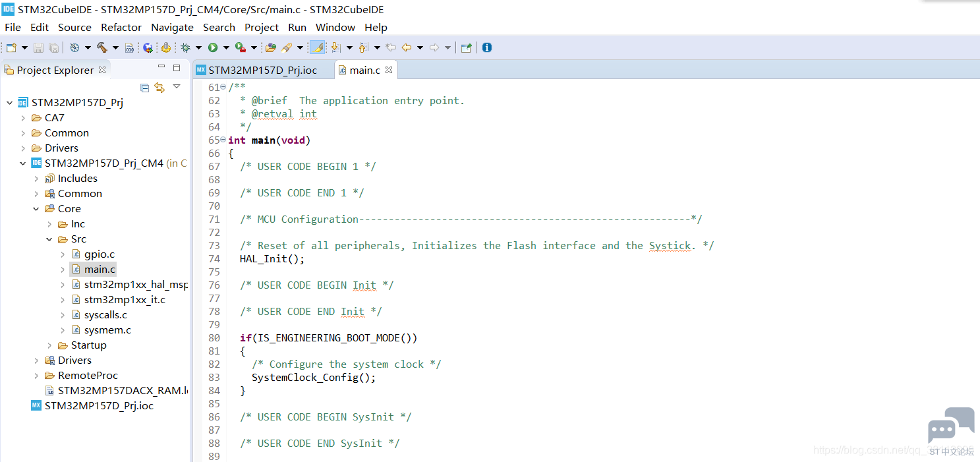Open the Navigate menu
Screen dimensions: 980x462
pos(172,27)
